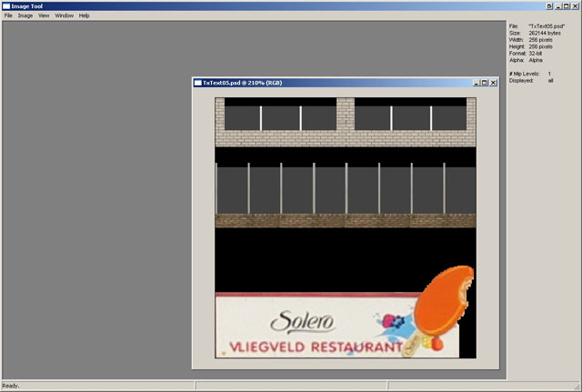Maximize the Image Tool main window
This screenshot has height=392, width=582.
point(567,5)
